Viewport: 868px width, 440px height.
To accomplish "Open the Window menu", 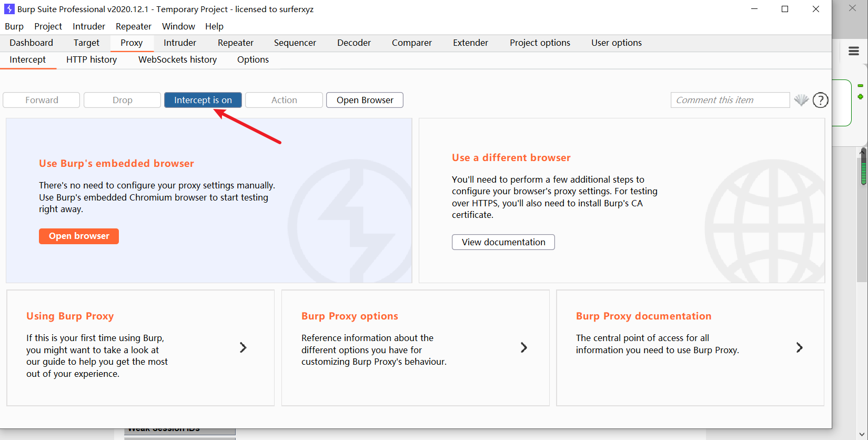I will [x=178, y=26].
